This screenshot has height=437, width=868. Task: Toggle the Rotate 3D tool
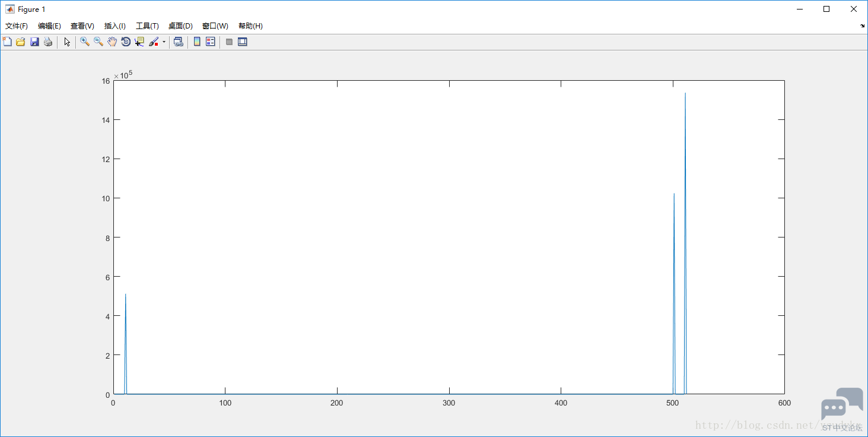(126, 42)
